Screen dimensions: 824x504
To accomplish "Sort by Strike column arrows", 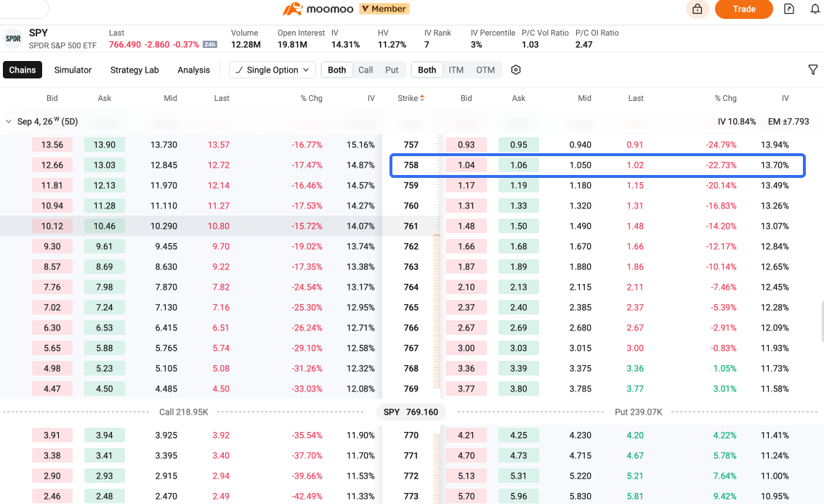I will [x=422, y=98].
